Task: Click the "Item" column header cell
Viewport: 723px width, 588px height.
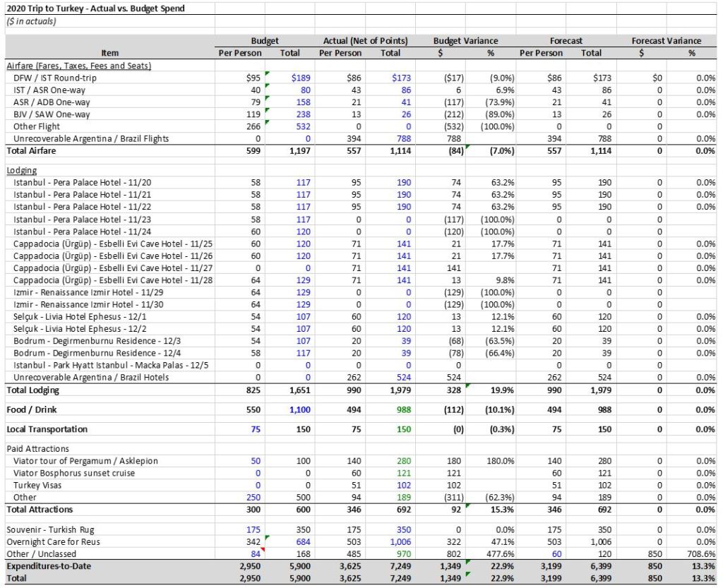Action: (x=109, y=53)
